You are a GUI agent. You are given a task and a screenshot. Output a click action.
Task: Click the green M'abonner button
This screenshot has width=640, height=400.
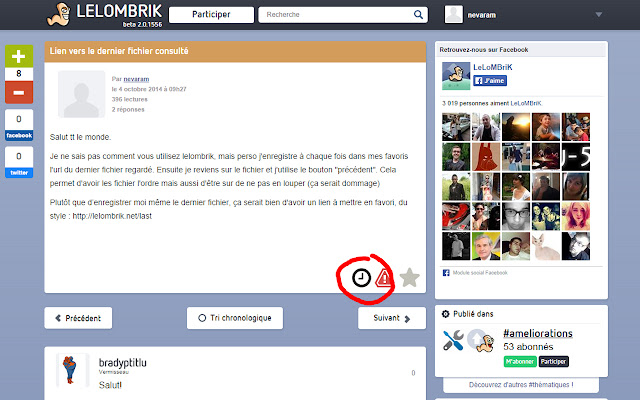[520, 361]
